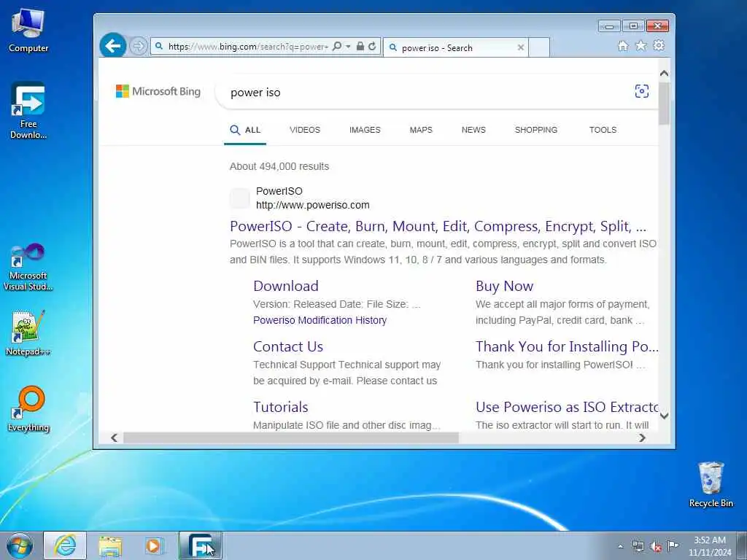747x560 pixels.
Task: Click the 'About 494,000 results' text
Action: [x=279, y=167]
